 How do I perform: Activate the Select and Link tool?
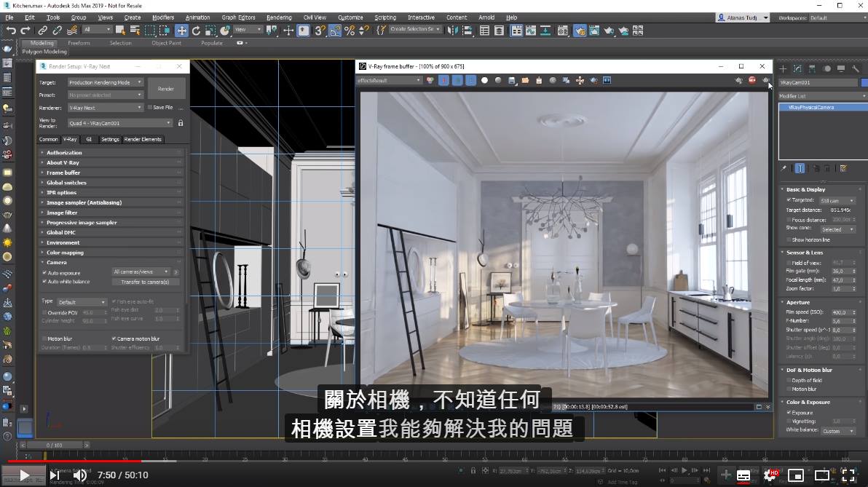pos(43,31)
